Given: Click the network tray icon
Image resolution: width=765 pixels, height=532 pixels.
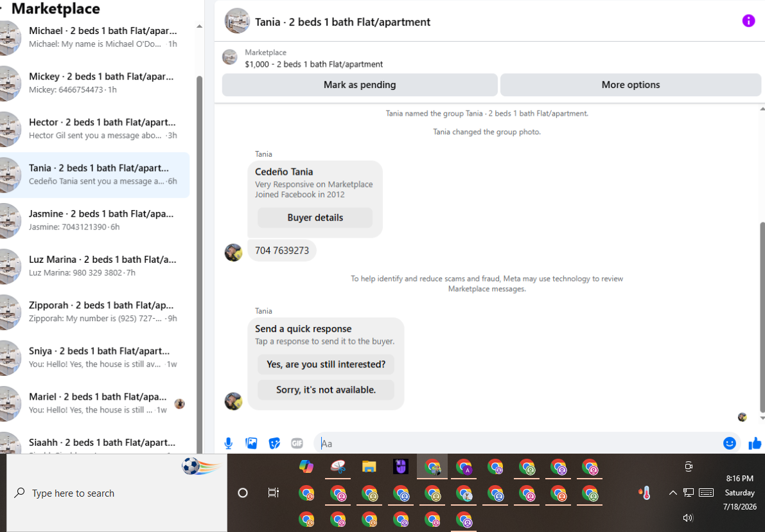Looking at the screenshot, I should coord(689,492).
